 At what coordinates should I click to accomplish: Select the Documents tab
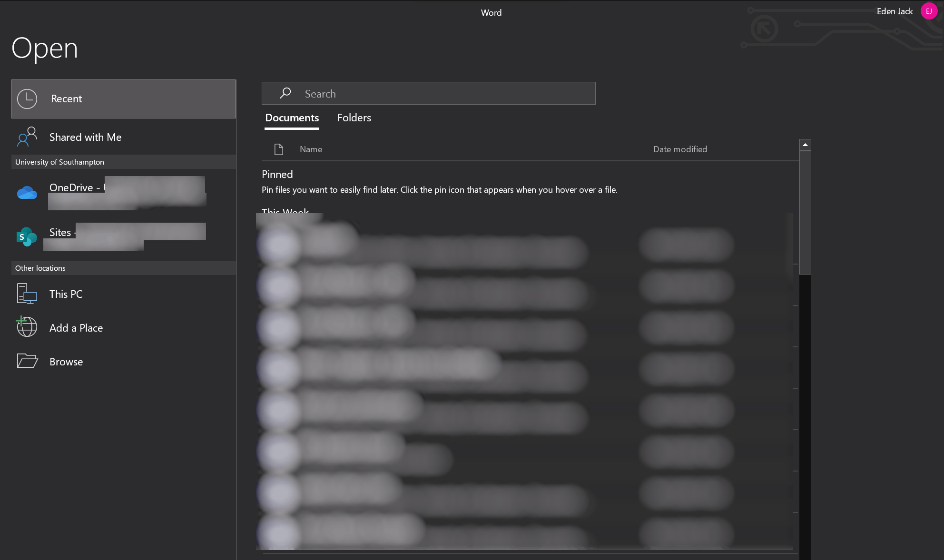pyautogui.click(x=292, y=118)
